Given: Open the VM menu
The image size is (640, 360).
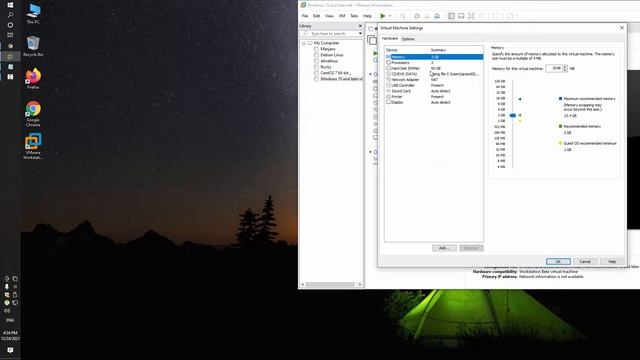Looking at the screenshot, I should click(x=342, y=16).
